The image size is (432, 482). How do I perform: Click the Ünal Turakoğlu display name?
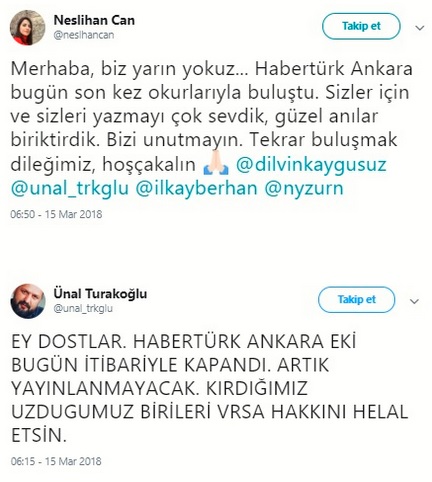pos(100,294)
